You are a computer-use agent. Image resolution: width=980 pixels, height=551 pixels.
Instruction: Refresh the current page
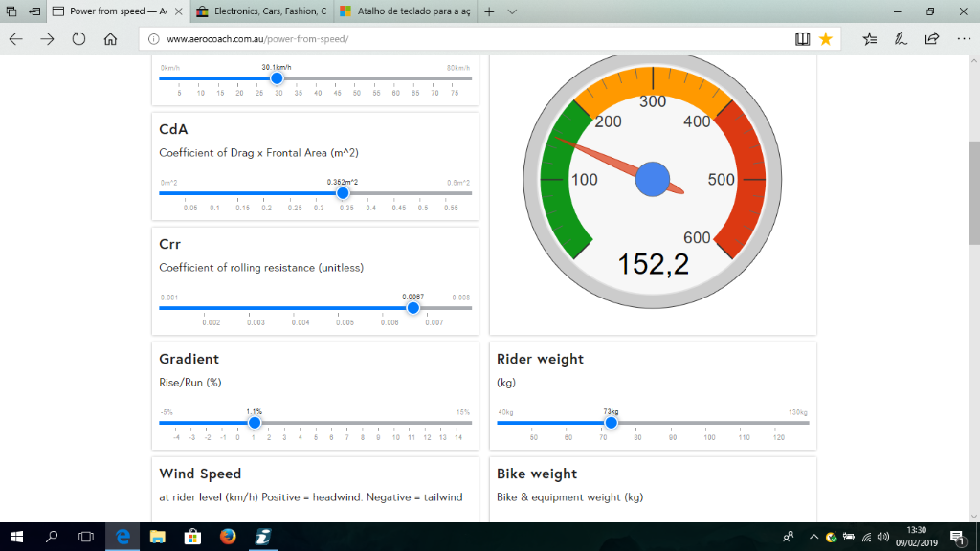coord(78,39)
